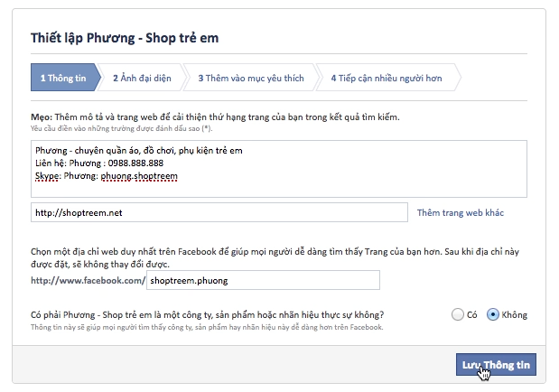This screenshot has width=559, height=392.
Task: Click the "Có" label text
Action: pos(471,315)
